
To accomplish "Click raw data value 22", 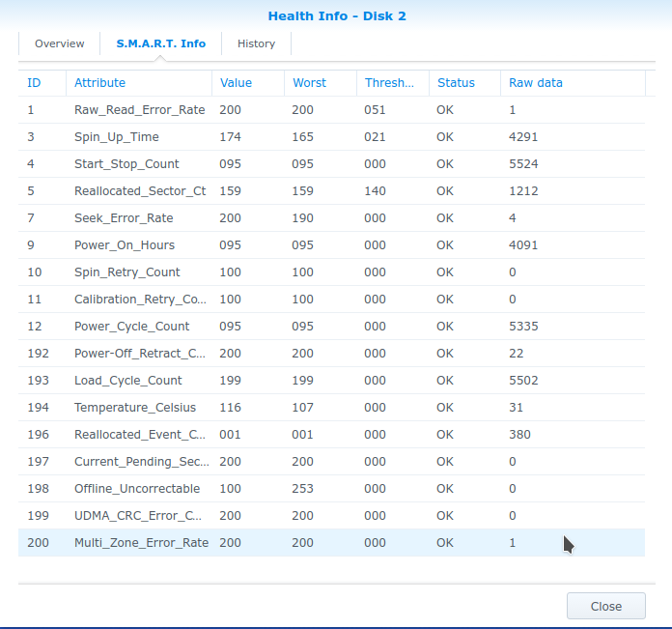I will [516, 353].
